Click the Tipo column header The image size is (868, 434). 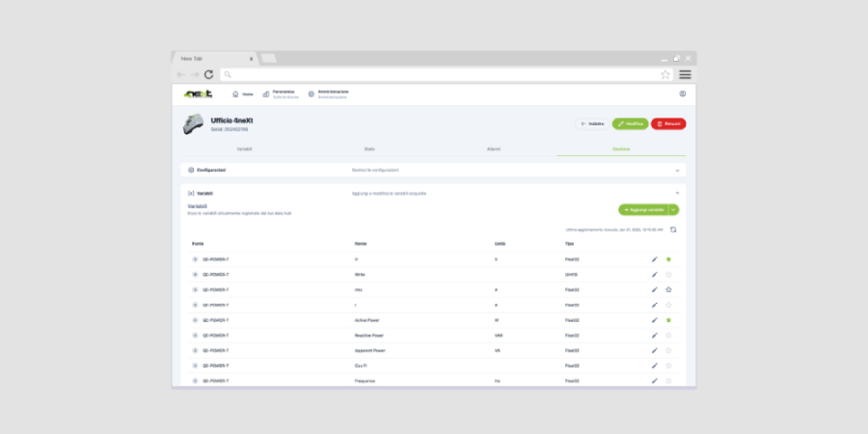tap(569, 244)
